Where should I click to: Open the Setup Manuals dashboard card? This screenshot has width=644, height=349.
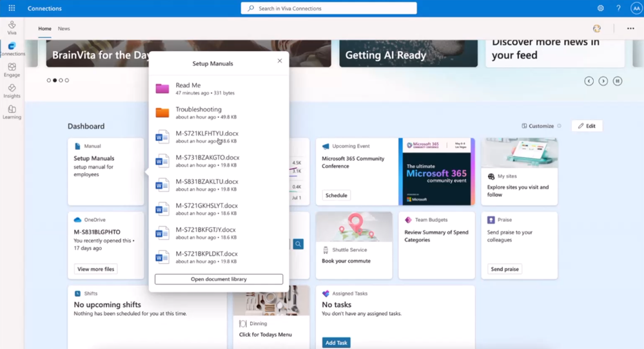click(106, 171)
